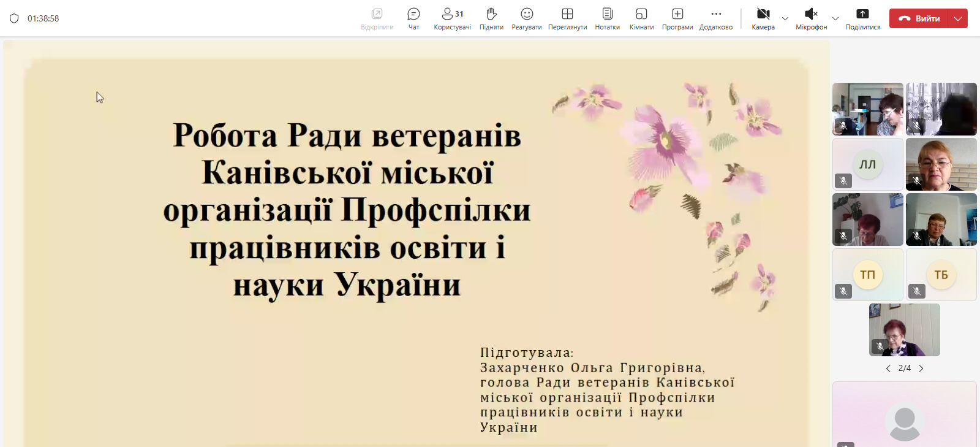Image resolution: width=980 pixels, height=447 pixels.
Task: Toggle the Камера camera on
Action: click(763, 18)
